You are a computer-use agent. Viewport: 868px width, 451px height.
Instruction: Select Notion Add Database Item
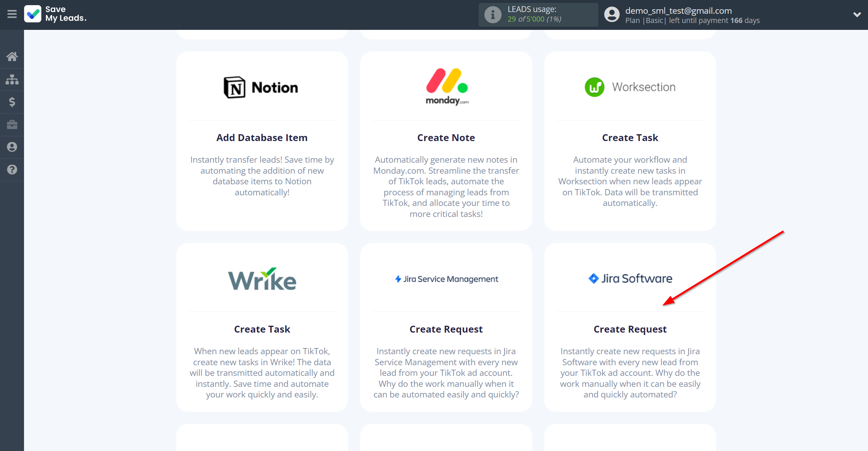[x=262, y=138]
